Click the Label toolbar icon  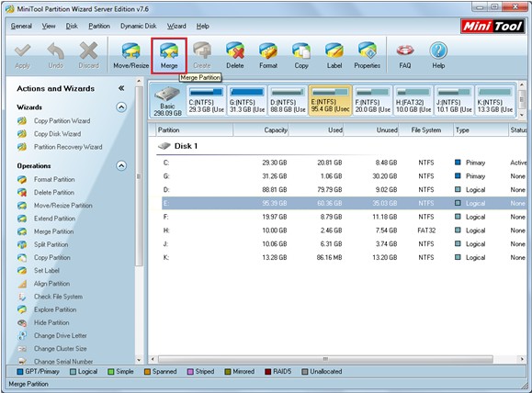[334, 51]
